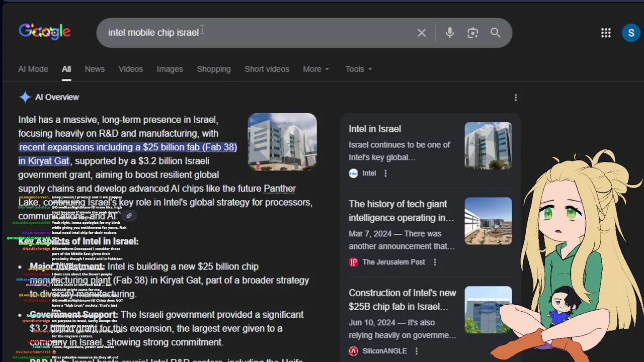Switch to the Shopping tab
The image size is (644, 362).
click(x=214, y=69)
